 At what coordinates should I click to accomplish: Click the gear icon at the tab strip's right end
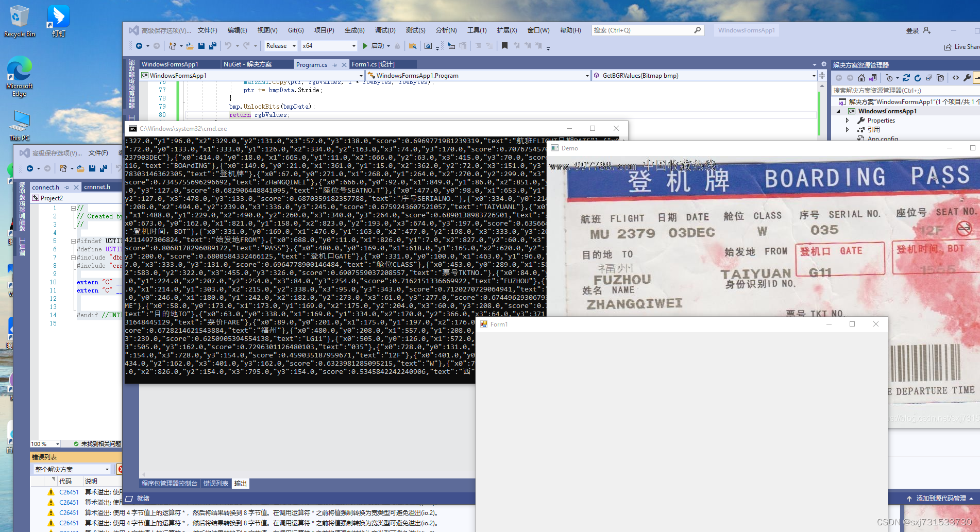tap(823, 64)
